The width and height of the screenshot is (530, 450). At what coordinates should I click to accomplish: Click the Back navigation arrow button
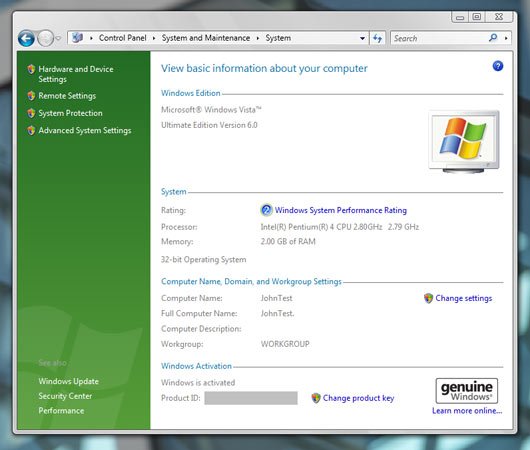tap(26, 38)
